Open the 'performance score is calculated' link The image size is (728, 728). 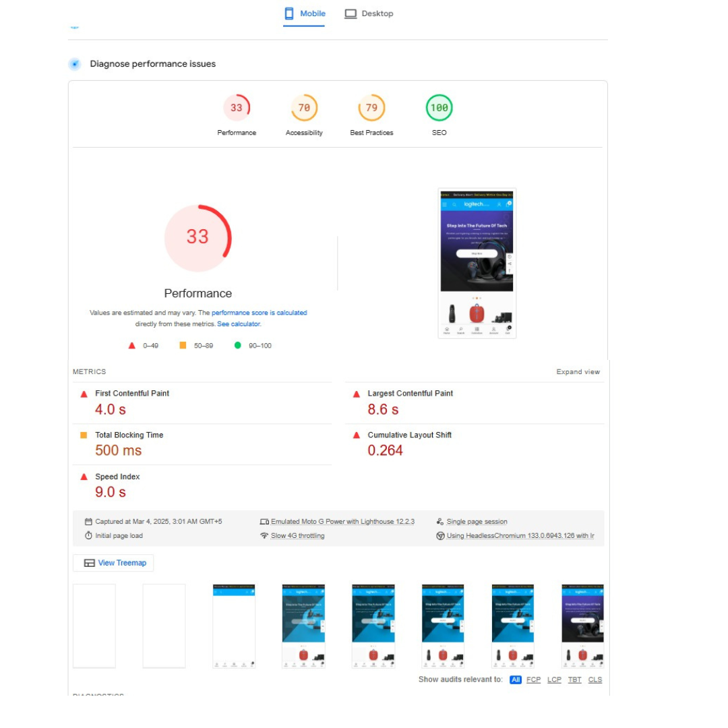pos(259,313)
